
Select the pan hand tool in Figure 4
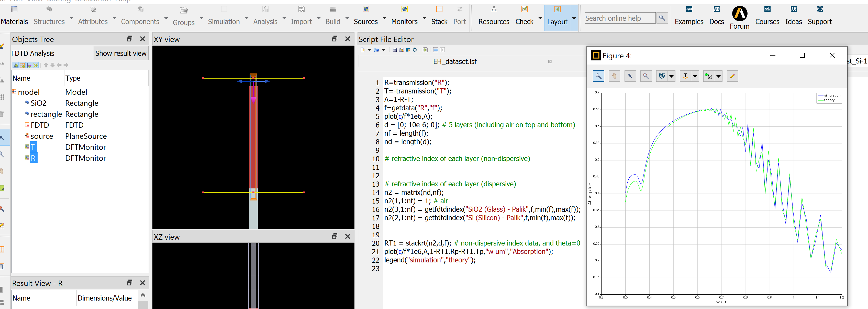point(614,76)
